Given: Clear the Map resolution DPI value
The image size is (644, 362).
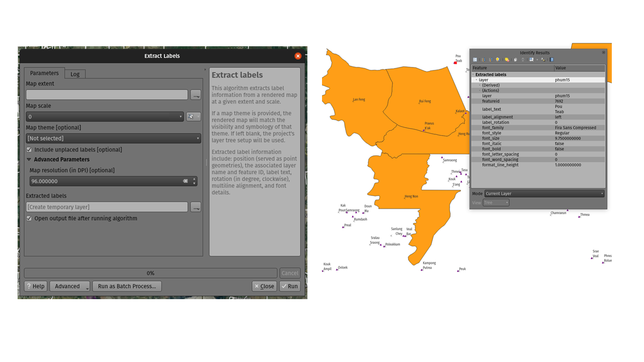Looking at the screenshot, I should pos(185,182).
